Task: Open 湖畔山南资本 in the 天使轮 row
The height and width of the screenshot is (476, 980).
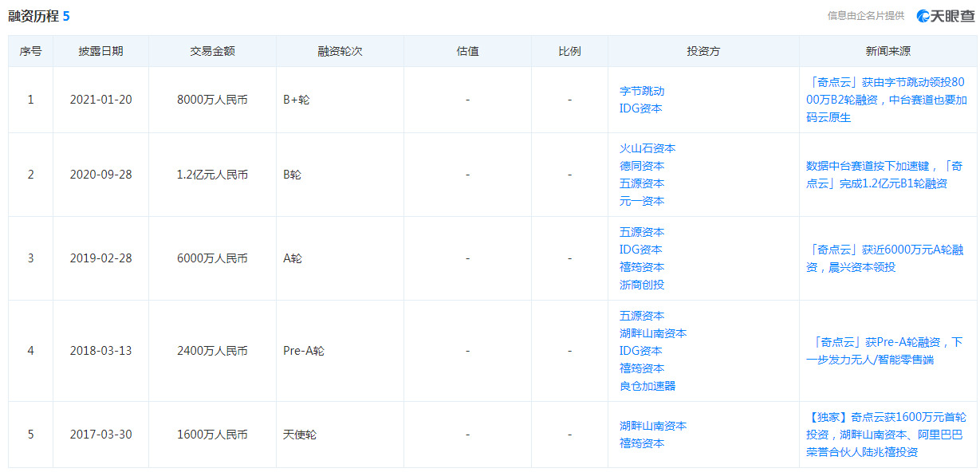Action: [x=653, y=426]
